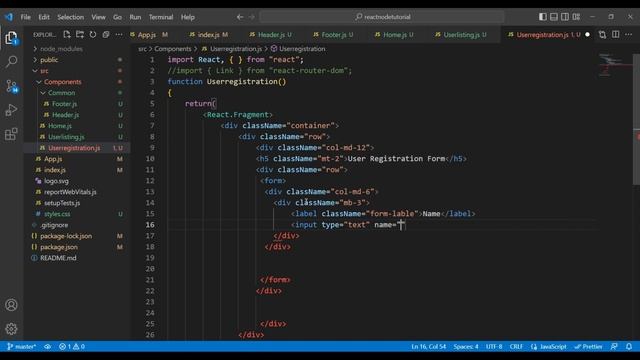Collapse the src folder
This screenshot has width=640, height=360.
click(x=44, y=71)
